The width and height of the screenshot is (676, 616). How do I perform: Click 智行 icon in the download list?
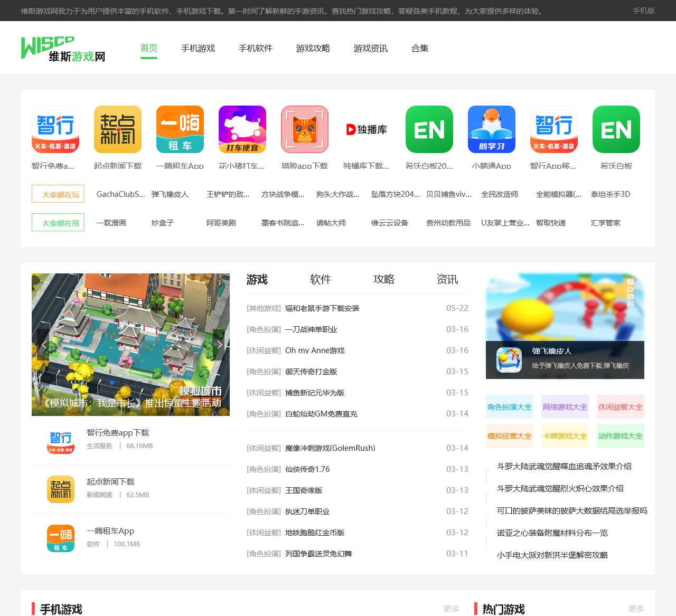61,441
